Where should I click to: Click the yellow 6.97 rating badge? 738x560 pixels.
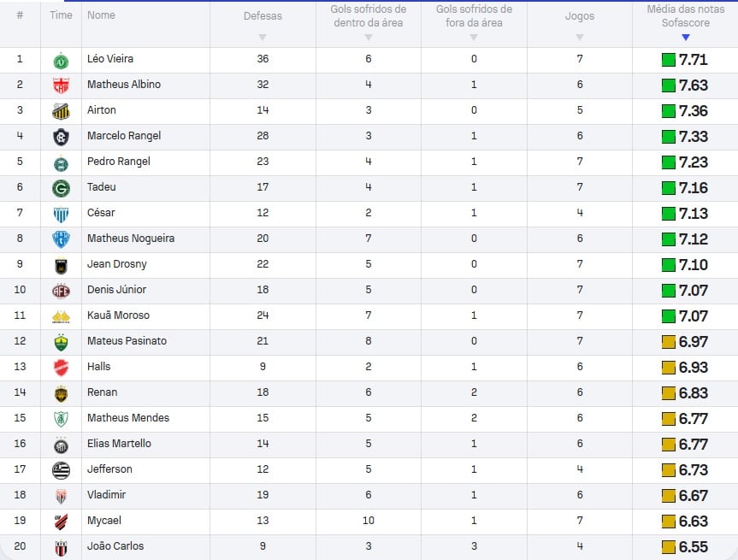coord(685,342)
